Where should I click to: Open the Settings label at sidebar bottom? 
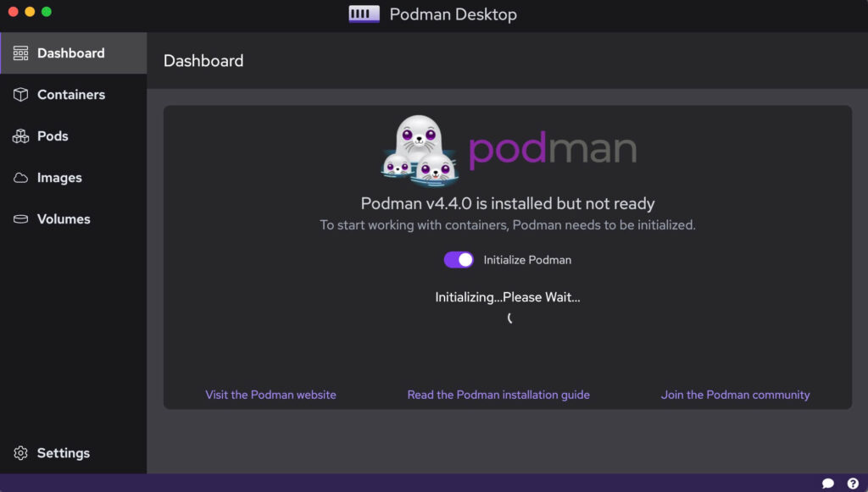[x=64, y=453]
